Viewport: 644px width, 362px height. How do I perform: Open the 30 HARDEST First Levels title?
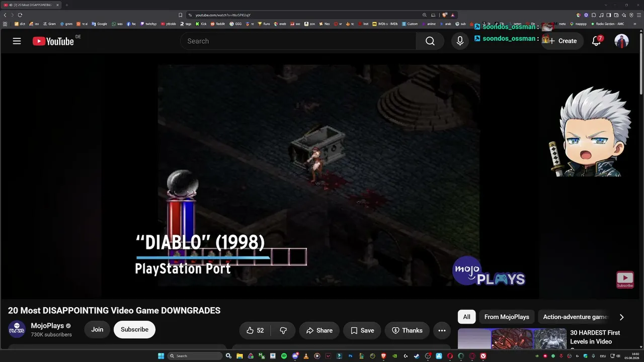pyautogui.click(x=595, y=337)
